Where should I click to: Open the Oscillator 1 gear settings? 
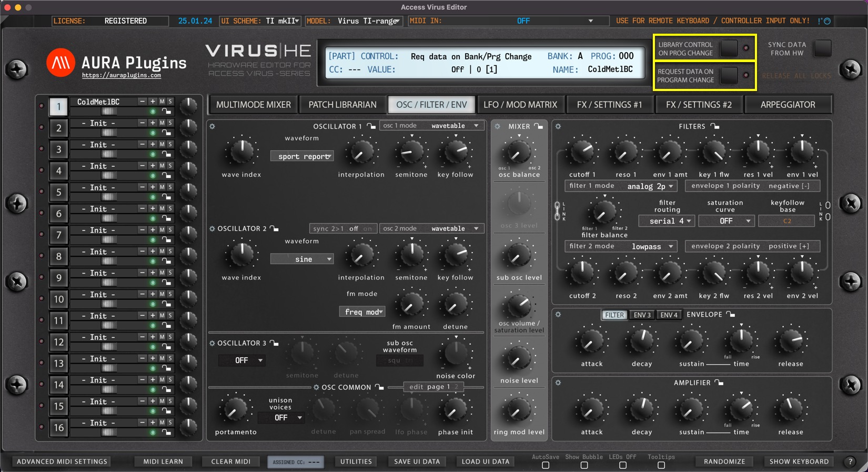213,126
